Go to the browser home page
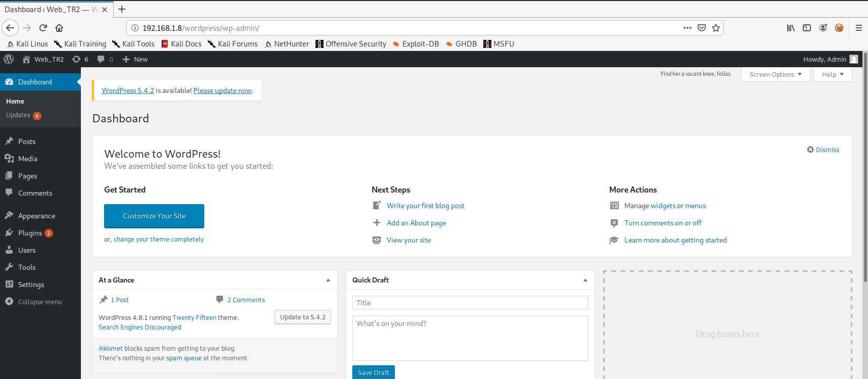 (59, 28)
